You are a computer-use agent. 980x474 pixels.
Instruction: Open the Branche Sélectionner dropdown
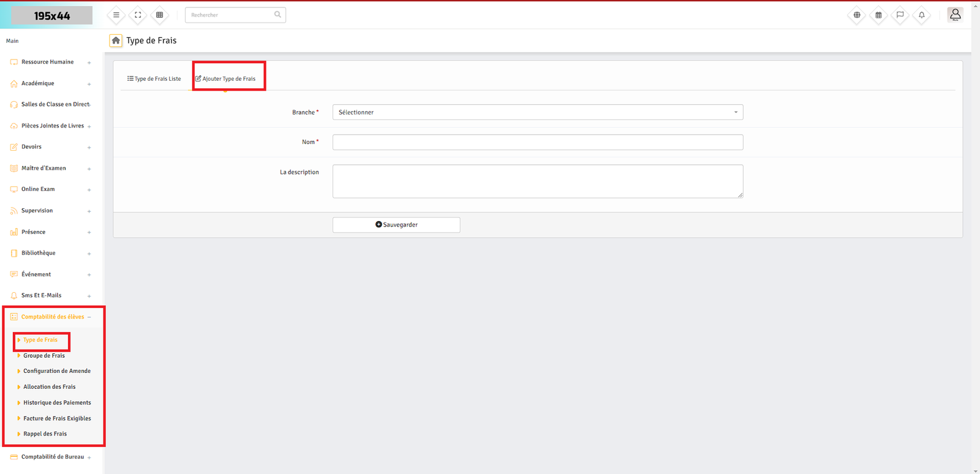(x=537, y=112)
